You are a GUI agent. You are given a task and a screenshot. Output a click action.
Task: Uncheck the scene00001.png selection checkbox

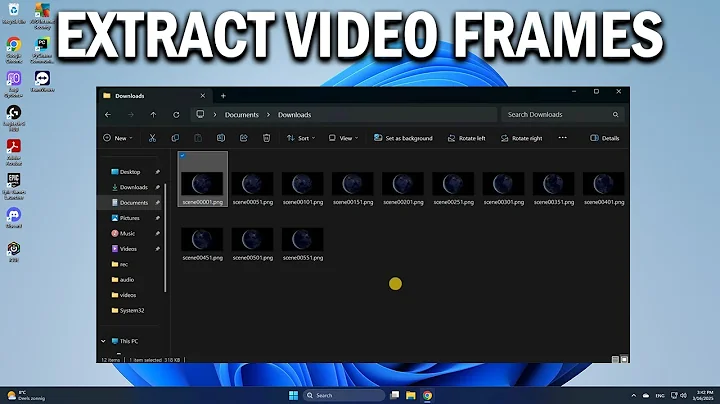[x=182, y=156]
